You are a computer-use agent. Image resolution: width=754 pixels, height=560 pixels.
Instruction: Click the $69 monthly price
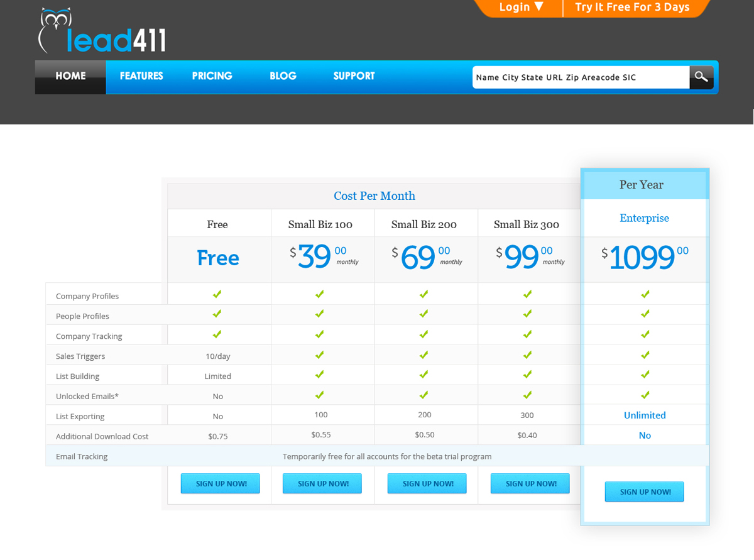(x=427, y=256)
